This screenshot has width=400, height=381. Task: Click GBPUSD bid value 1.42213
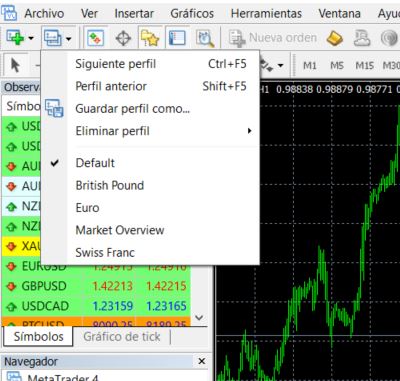113,286
